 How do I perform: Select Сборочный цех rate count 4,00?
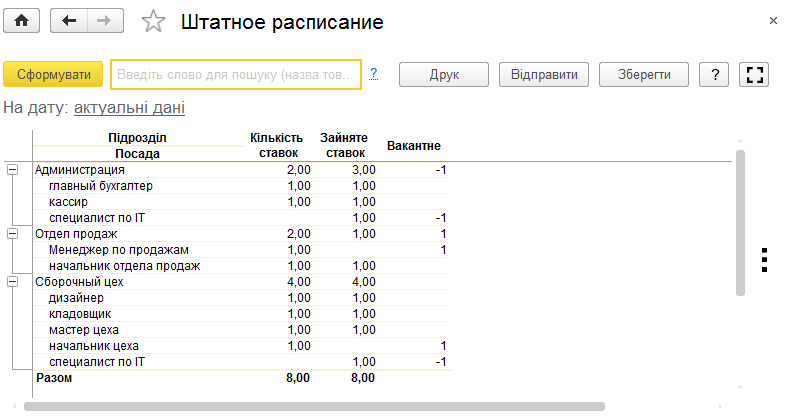click(x=299, y=282)
